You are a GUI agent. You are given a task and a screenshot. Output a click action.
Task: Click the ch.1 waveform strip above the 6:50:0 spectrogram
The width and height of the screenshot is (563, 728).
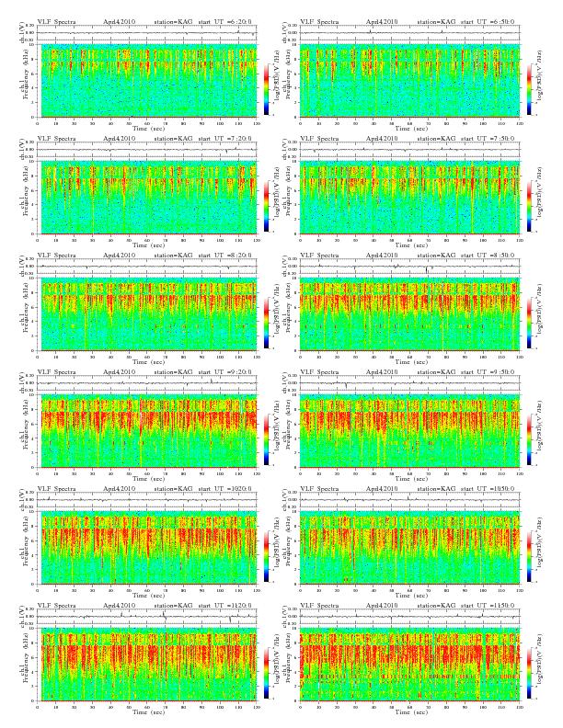pos(410,33)
